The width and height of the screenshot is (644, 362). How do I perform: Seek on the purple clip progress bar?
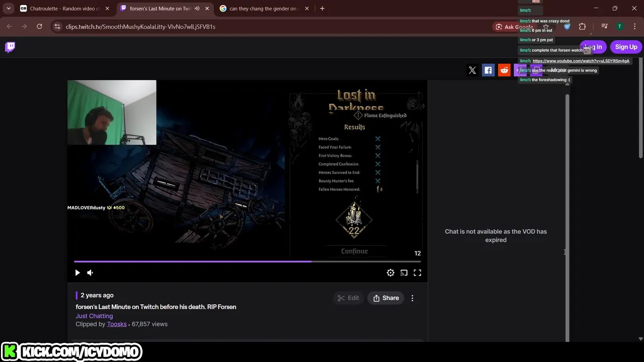(x=248, y=261)
